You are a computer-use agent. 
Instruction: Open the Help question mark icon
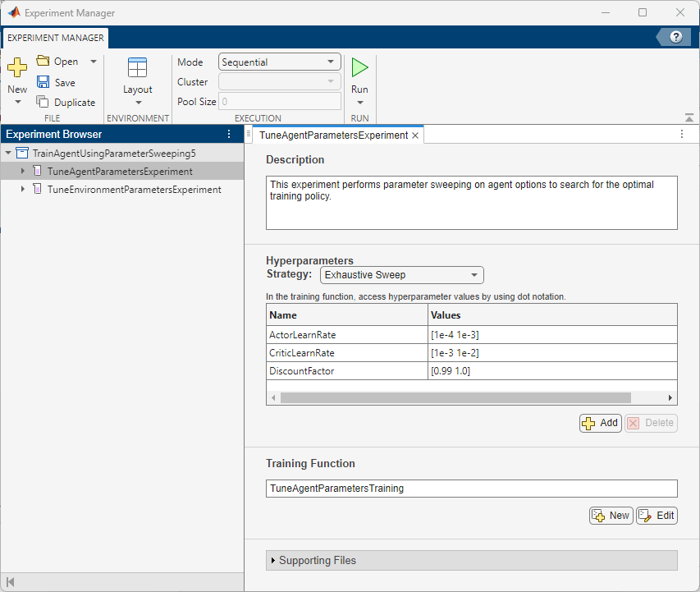click(676, 37)
